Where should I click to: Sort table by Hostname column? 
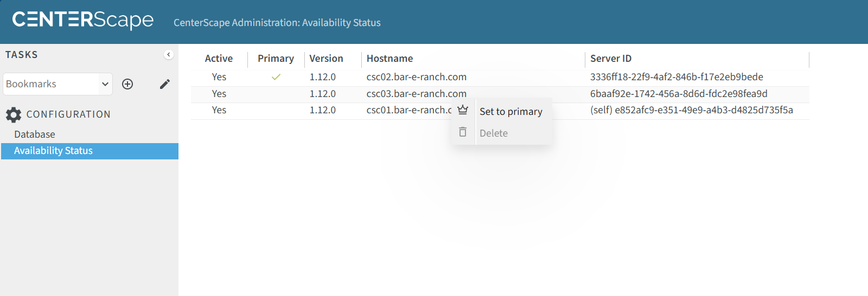[390, 59]
